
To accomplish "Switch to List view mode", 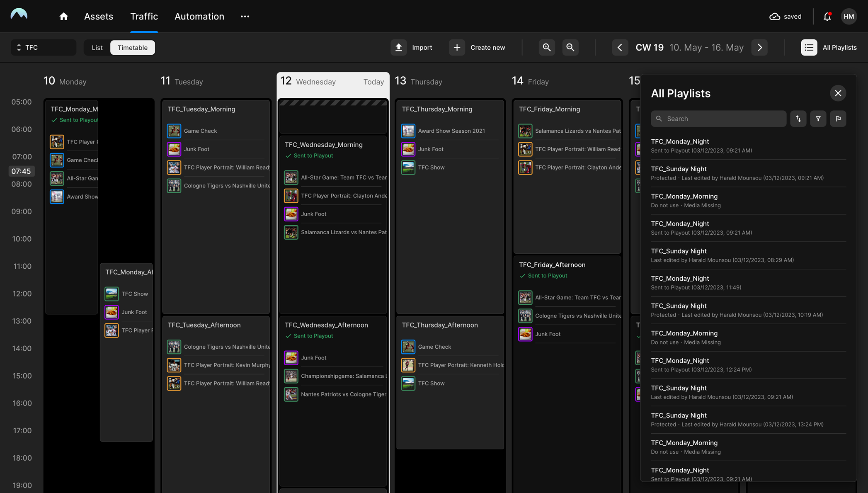I will 97,47.
